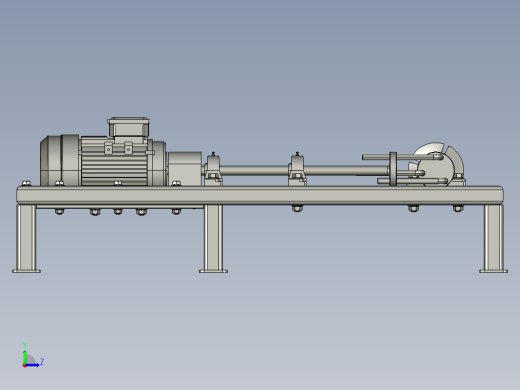Select the circular flange disc on shaft
520x390 pixels.
(x=393, y=169)
